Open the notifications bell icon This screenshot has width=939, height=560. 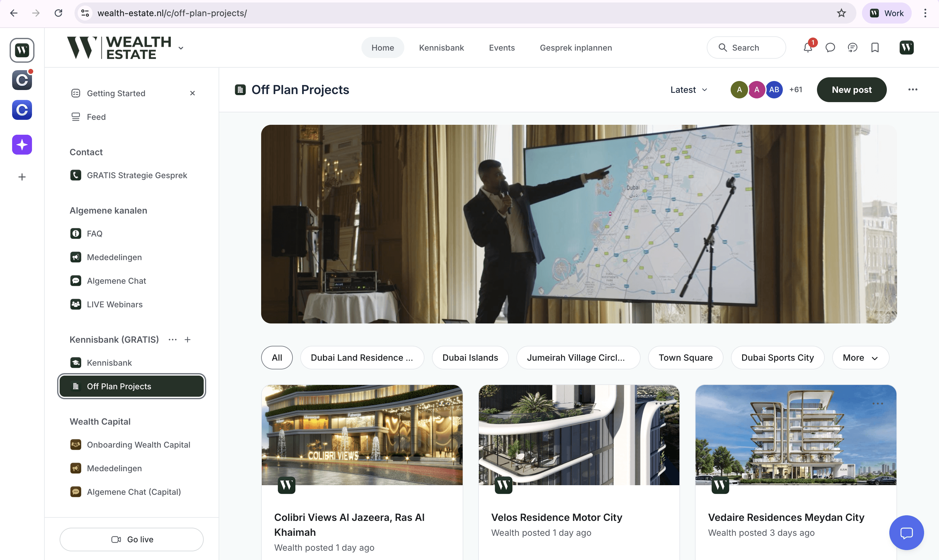[x=808, y=47]
